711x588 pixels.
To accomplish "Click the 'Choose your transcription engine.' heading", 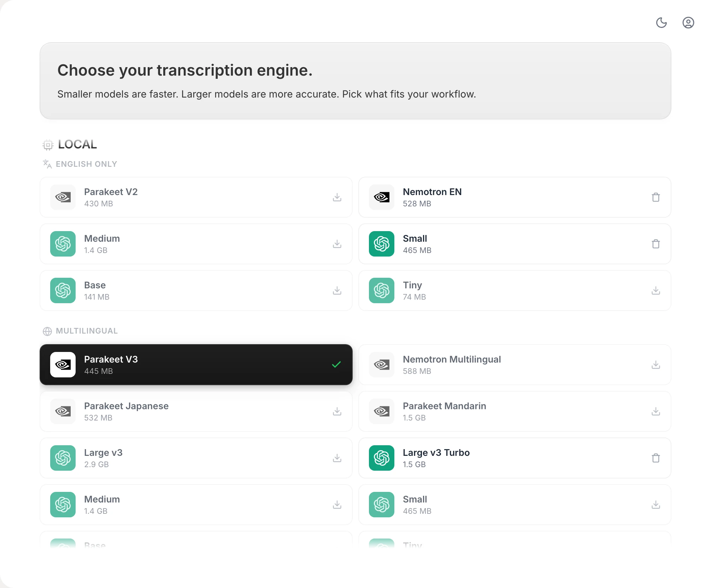I will 185,70.
